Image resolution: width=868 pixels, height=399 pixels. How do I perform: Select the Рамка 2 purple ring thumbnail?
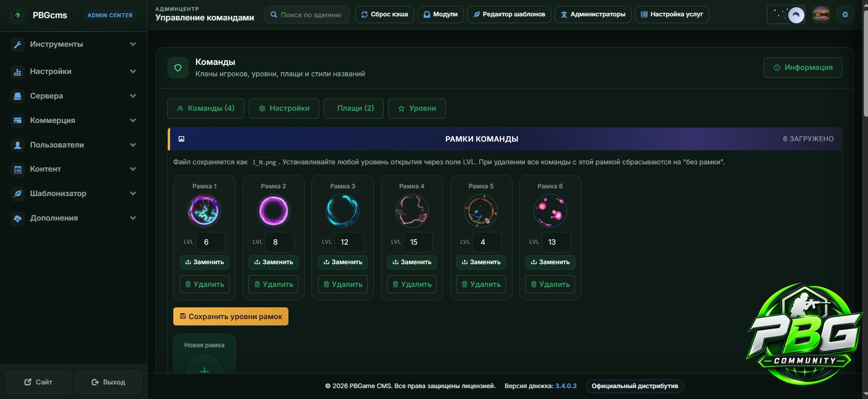click(x=273, y=211)
